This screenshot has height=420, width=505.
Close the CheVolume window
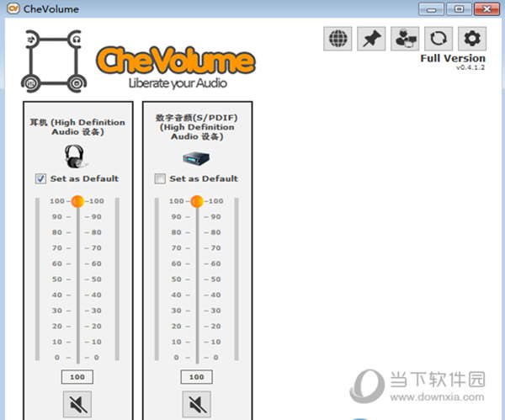point(487,9)
